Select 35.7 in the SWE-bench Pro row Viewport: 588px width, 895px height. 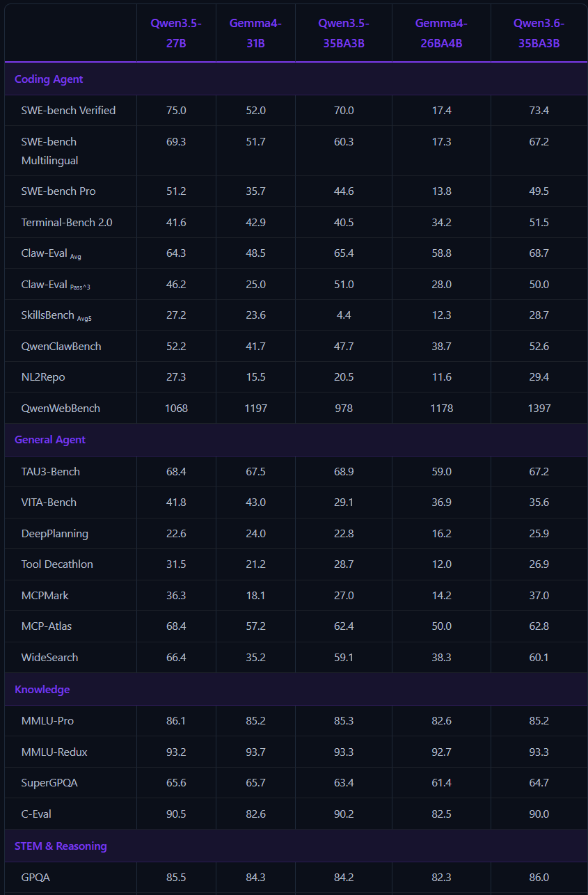coord(255,191)
